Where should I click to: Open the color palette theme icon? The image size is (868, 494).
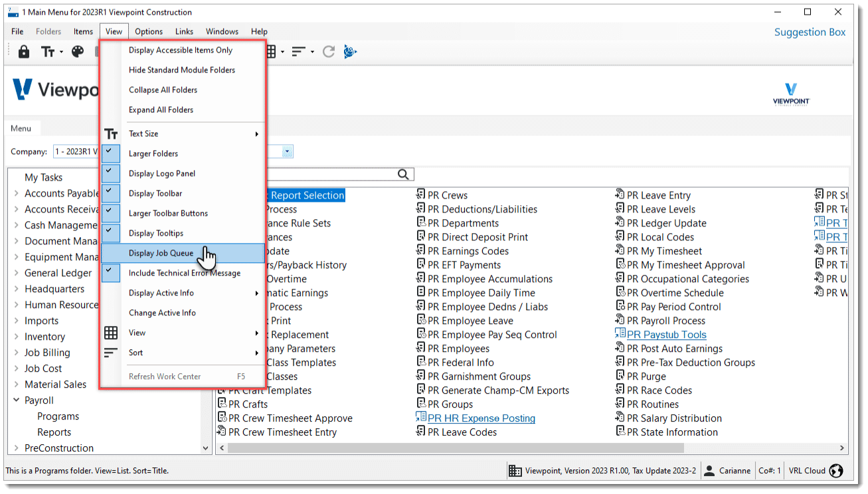pyautogui.click(x=78, y=51)
